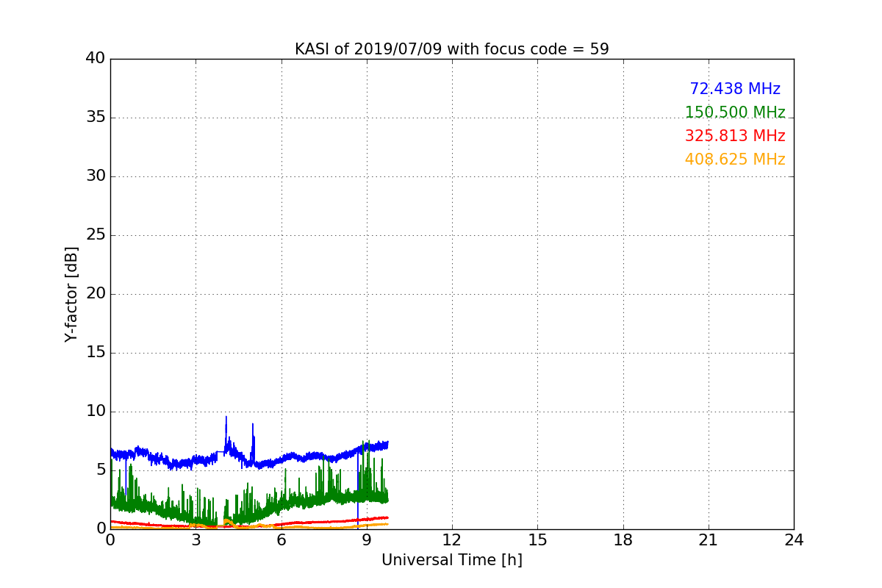The image size is (882, 588).
Task: Click y-axis tick label 20
Action: click(96, 294)
